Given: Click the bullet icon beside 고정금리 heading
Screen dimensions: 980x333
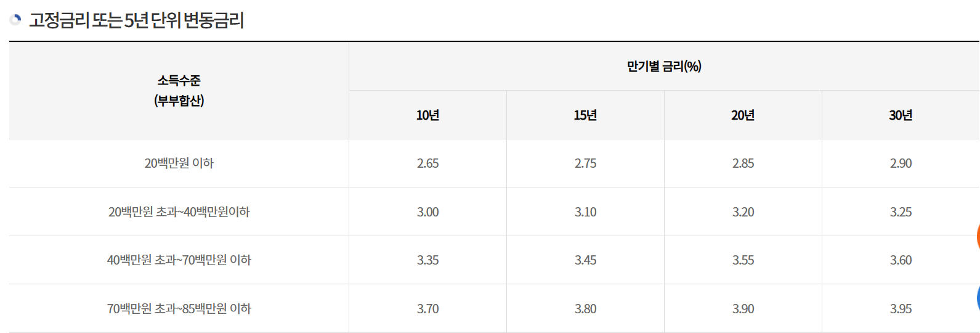Looking at the screenshot, I should [x=15, y=20].
